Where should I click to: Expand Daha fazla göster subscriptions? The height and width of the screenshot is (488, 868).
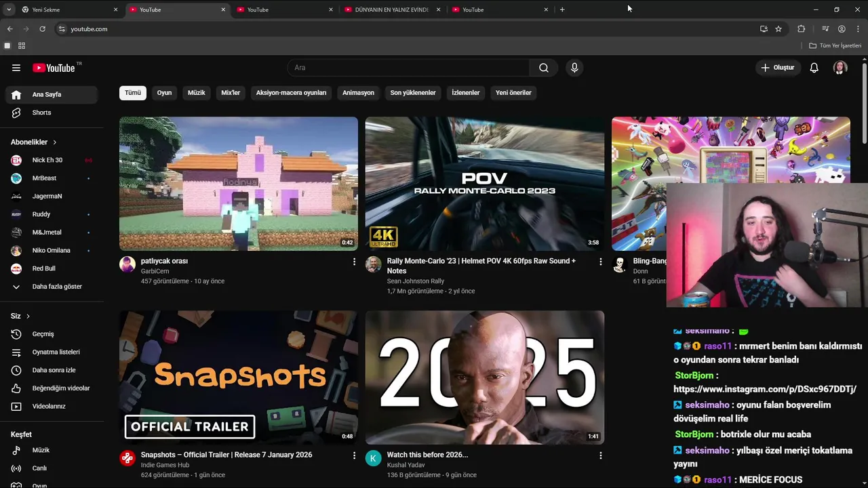(53, 287)
